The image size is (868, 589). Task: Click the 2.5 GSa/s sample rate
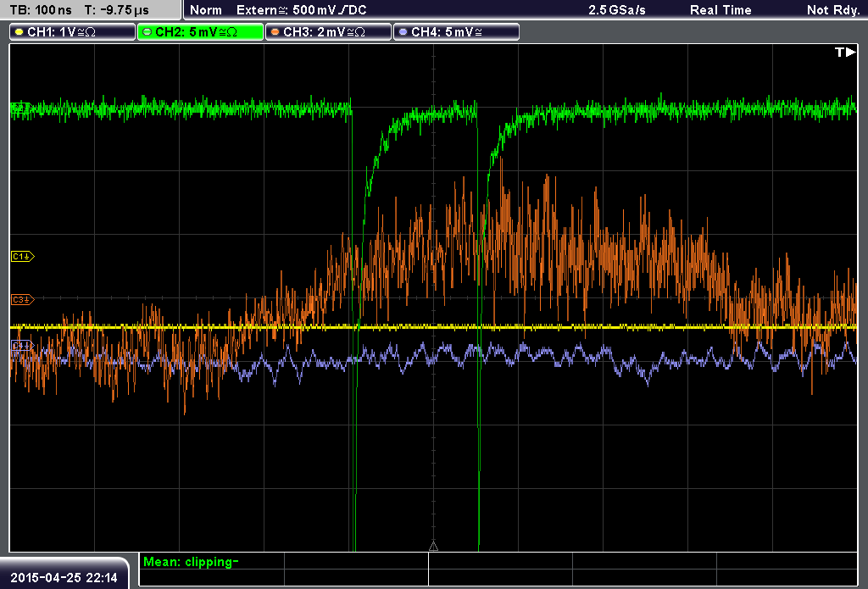pyautogui.click(x=617, y=10)
